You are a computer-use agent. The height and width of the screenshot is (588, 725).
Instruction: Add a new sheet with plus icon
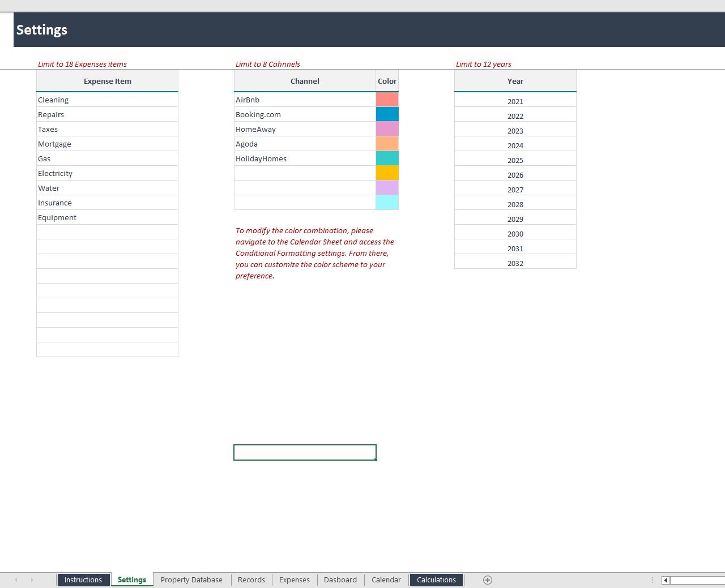(x=488, y=580)
